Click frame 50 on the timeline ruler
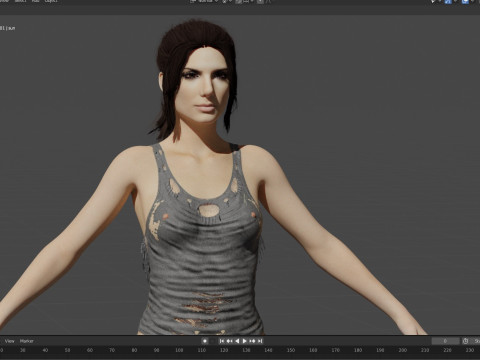 point(67,350)
